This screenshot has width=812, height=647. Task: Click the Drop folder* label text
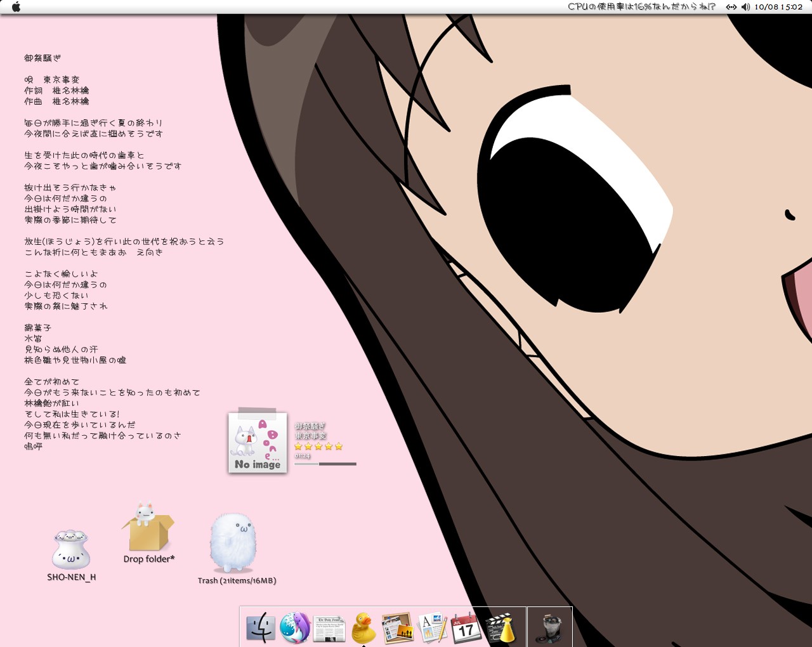(149, 559)
